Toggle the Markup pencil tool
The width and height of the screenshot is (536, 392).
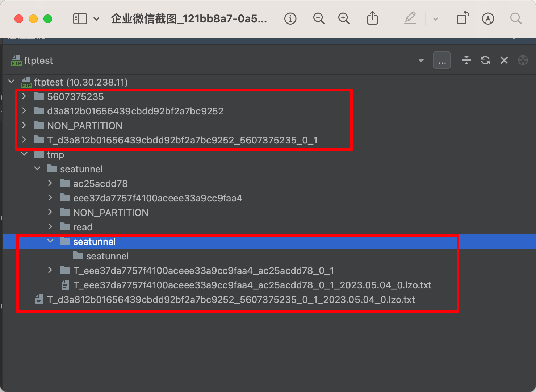click(488, 18)
